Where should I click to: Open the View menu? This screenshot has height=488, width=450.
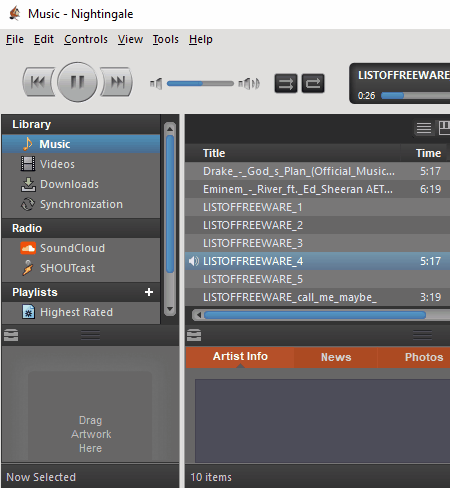pos(130,39)
